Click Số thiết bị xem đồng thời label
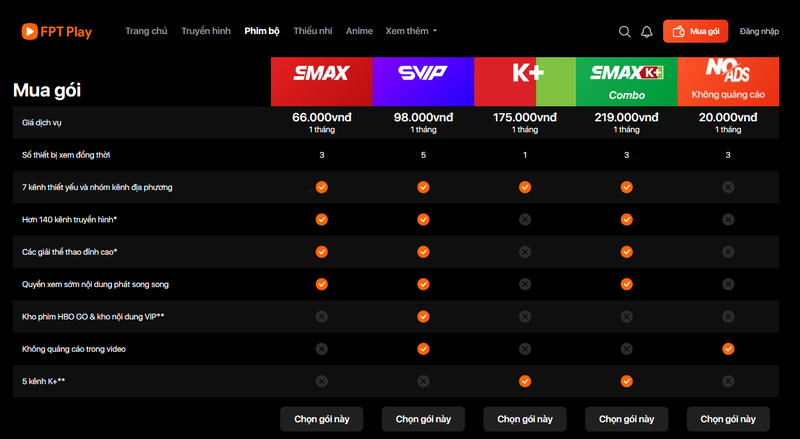 [x=66, y=155]
